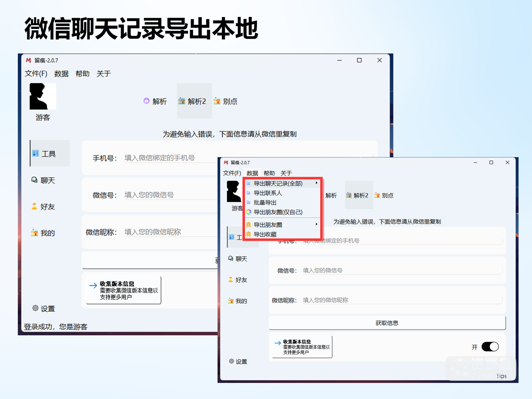Focus 微信号 field in front window
Image resolution: width=532 pixels, height=399 pixels.
point(402,270)
